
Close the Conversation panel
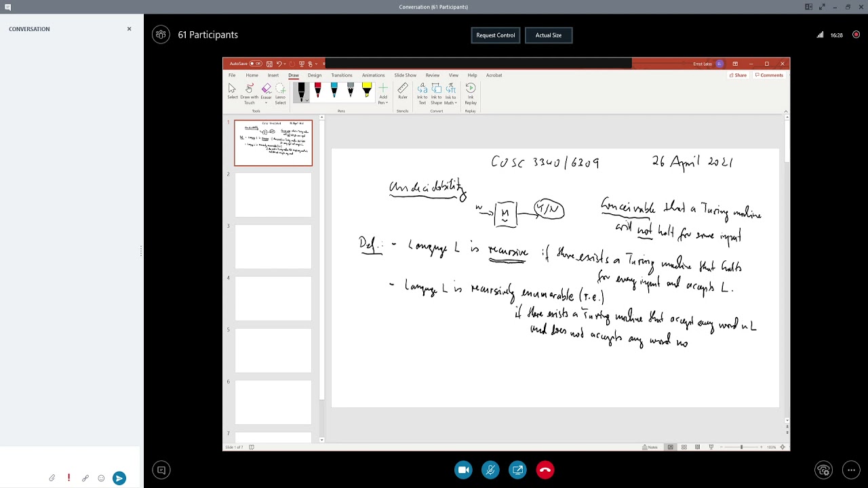click(129, 29)
